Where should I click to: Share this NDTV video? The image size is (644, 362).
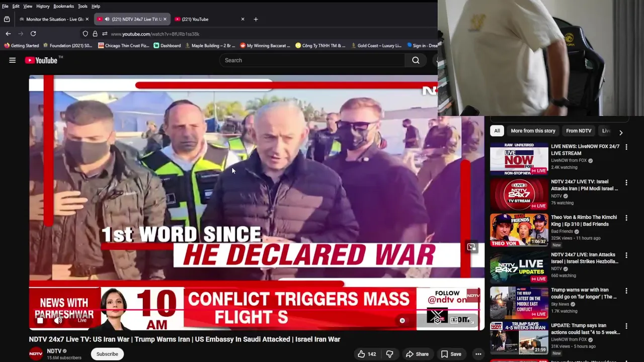(x=417, y=354)
